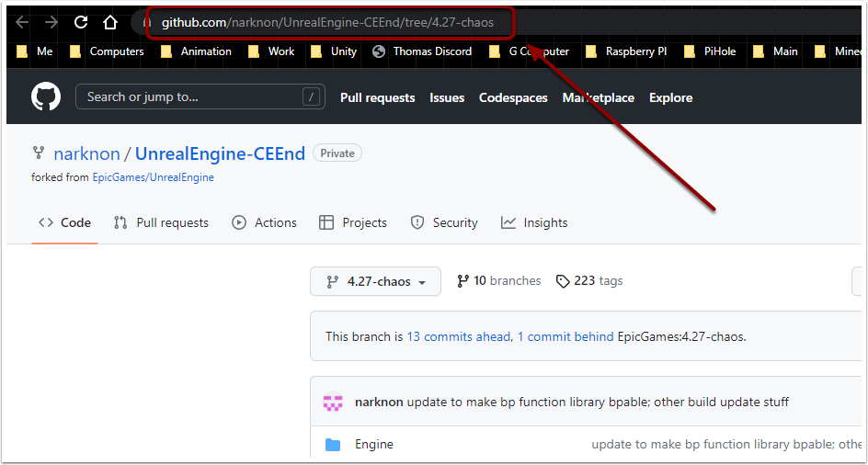Viewport: 868px width, 465px height.
Task: Open the G Computer bookmarks folder
Action: tap(529, 51)
